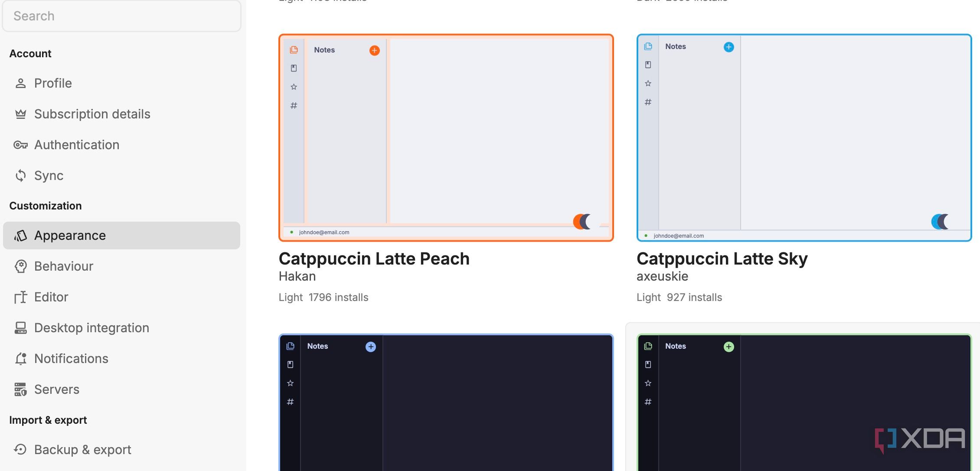Open Servers settings
980x471 pixels.
click(121, 389)
